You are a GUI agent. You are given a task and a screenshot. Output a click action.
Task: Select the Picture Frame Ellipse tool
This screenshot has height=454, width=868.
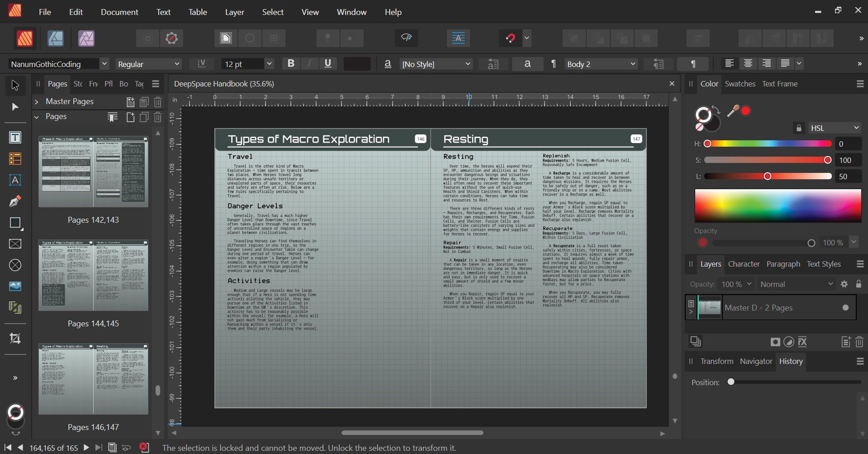(x=15, y=265)
